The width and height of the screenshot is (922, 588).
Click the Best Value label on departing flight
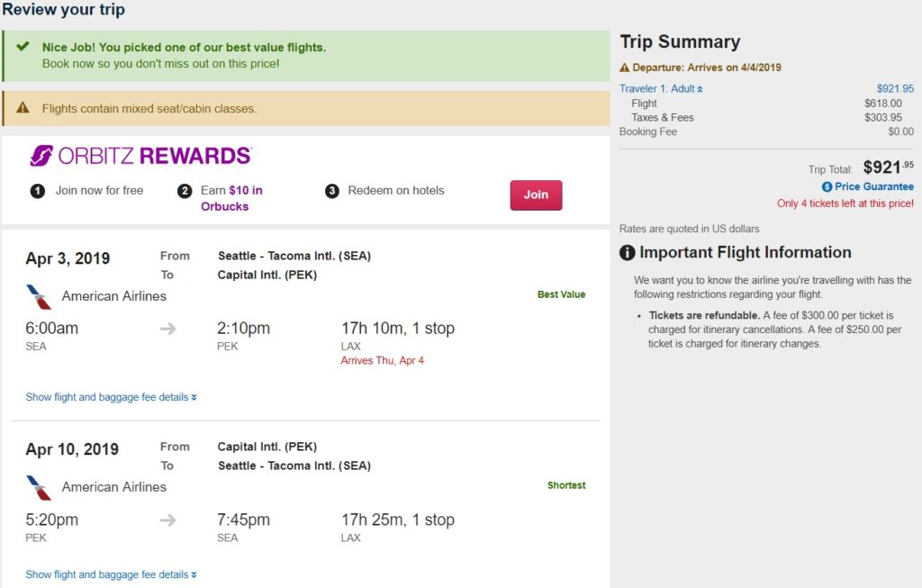point(561,294)
